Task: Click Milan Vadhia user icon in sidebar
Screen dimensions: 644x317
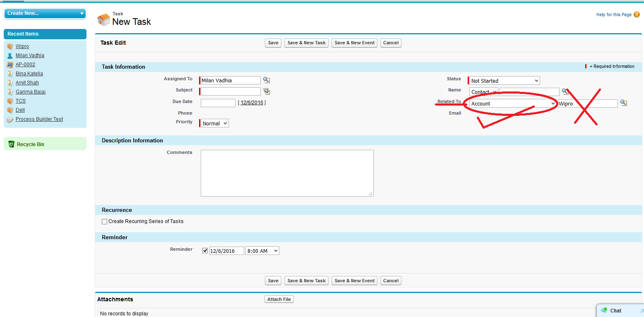Action: [10, 55]
